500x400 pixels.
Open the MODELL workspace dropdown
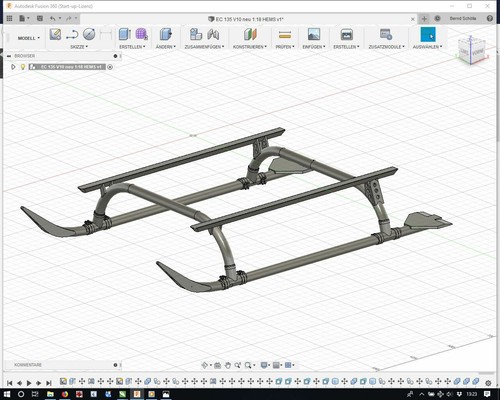[x=28, y=38]
